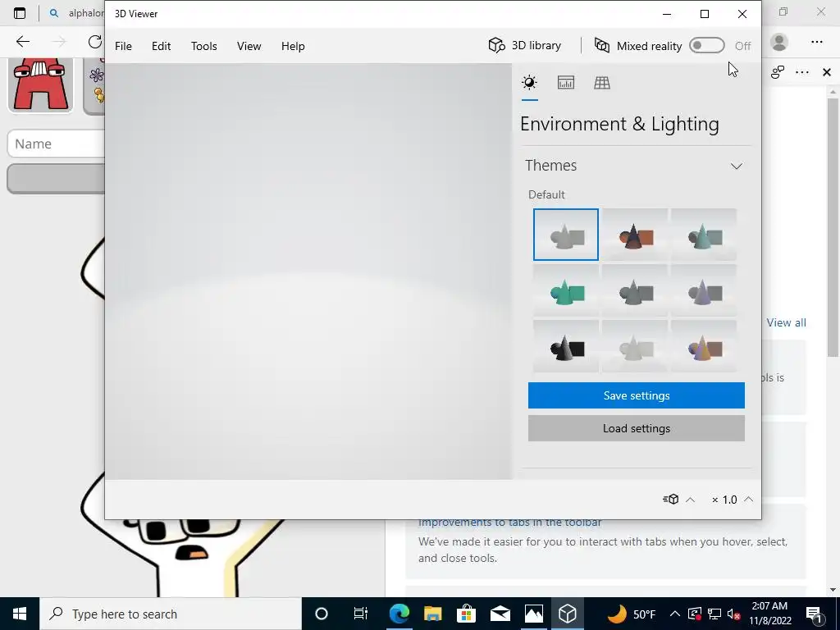Click the x 1.0 speed value
Viewport: 840px width, 630px height.
724,500
